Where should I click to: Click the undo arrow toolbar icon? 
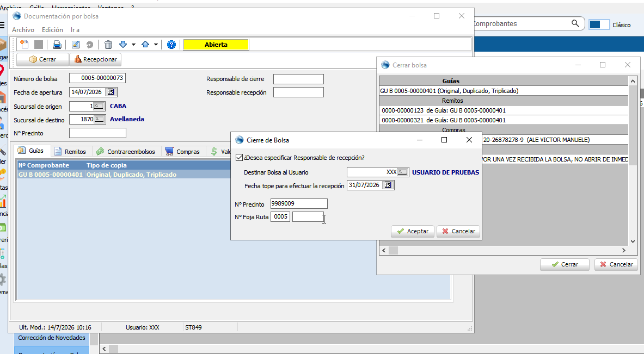pos(89,44)
